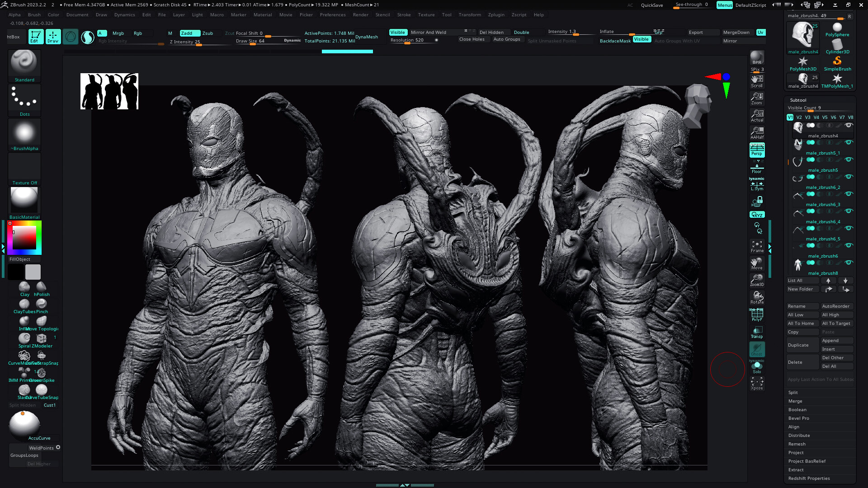Click the Frame view icon
Viewport: 868px width, 488px height.
(757, 246)
